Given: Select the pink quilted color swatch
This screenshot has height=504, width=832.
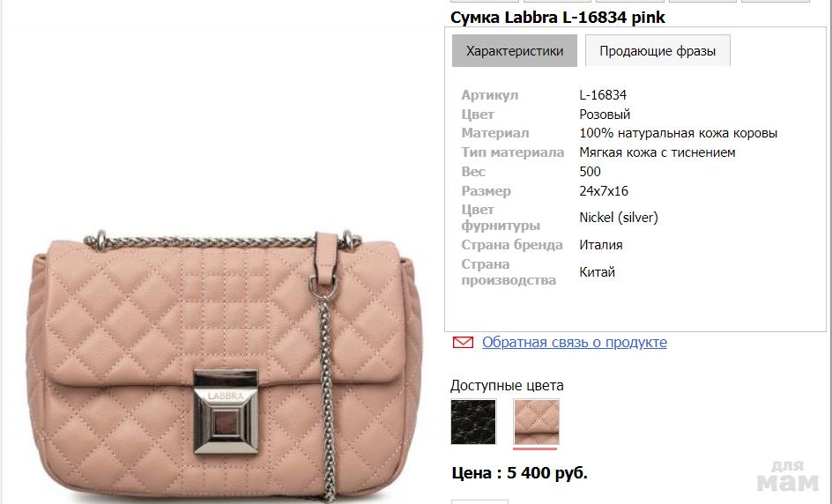Looking at the screenshot, I should [536, 422].
